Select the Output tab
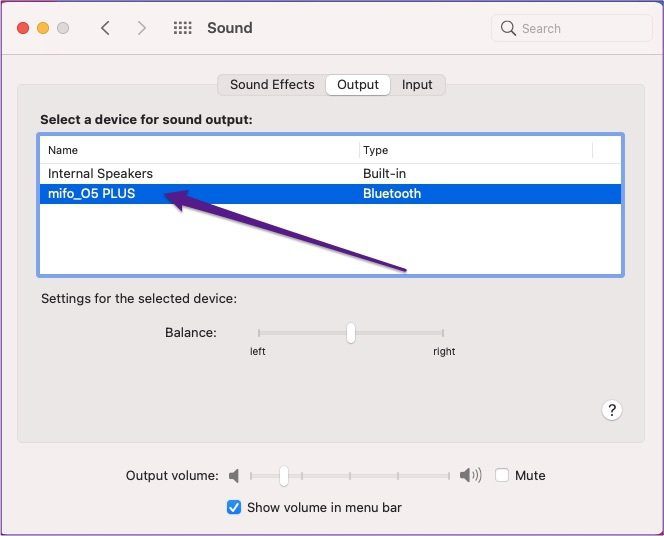664x536 pixels. pyautogui.click(x=358, y=85)
